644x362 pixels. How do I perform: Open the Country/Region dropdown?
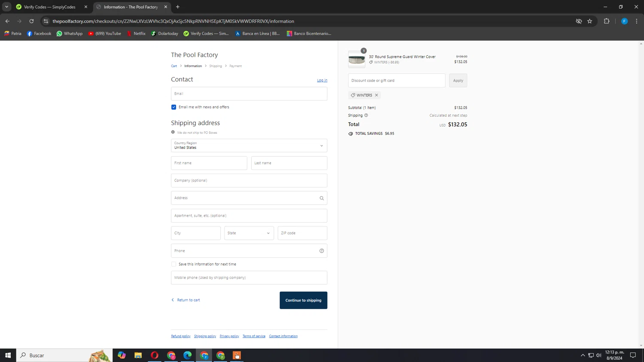[249, 145]
